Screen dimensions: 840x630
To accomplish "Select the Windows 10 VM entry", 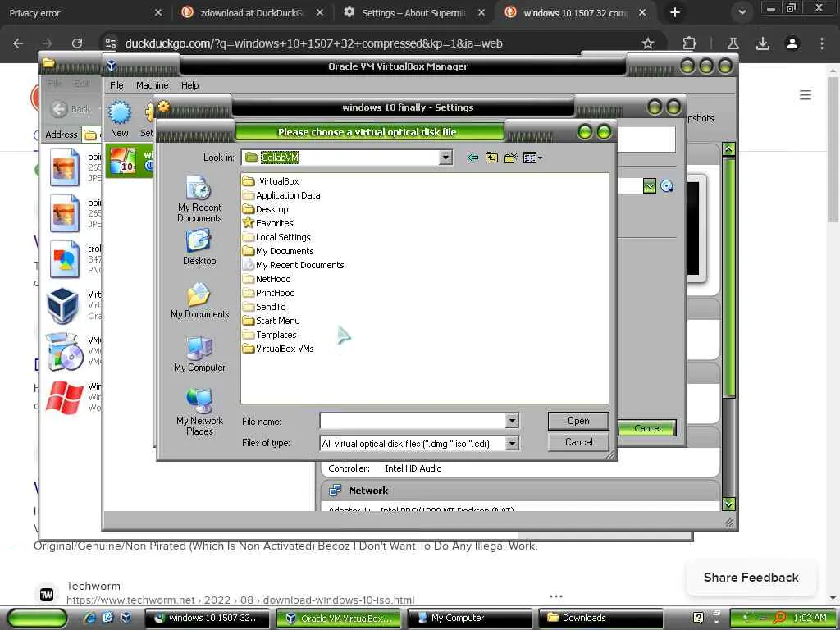I will pyautogui.click(x=130, y=161).
